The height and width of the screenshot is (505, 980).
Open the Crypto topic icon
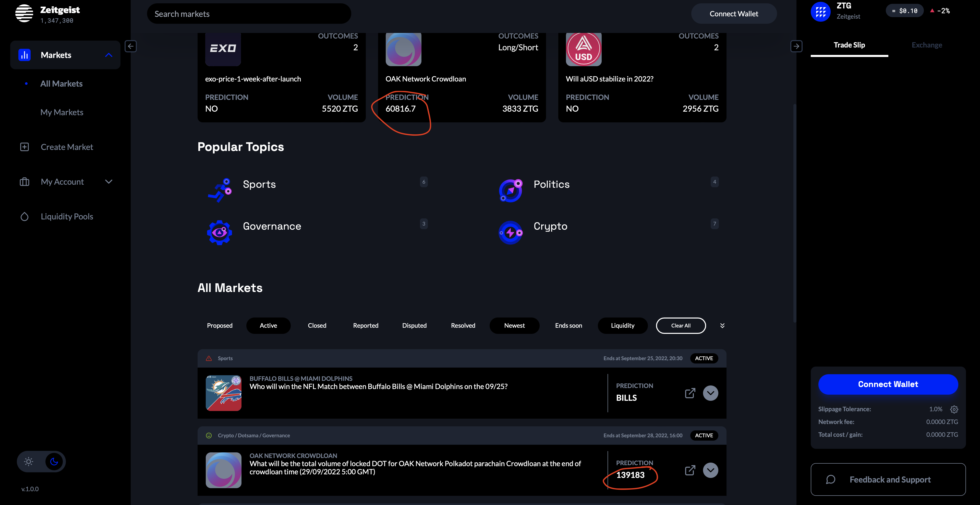510,232
